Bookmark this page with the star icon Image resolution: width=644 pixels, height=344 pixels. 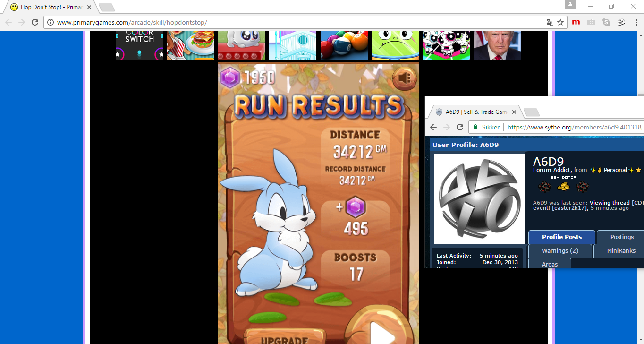pyautogui.click(x=560, y=22)
